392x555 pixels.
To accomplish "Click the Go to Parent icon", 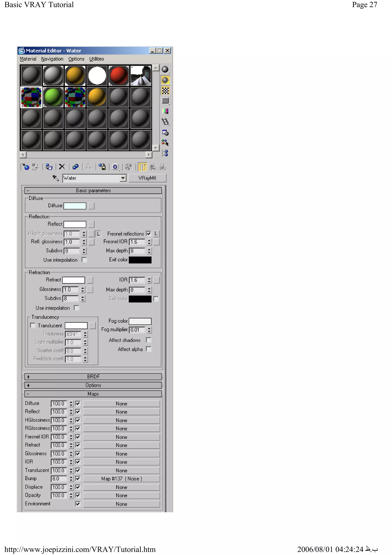I will 152,167.
